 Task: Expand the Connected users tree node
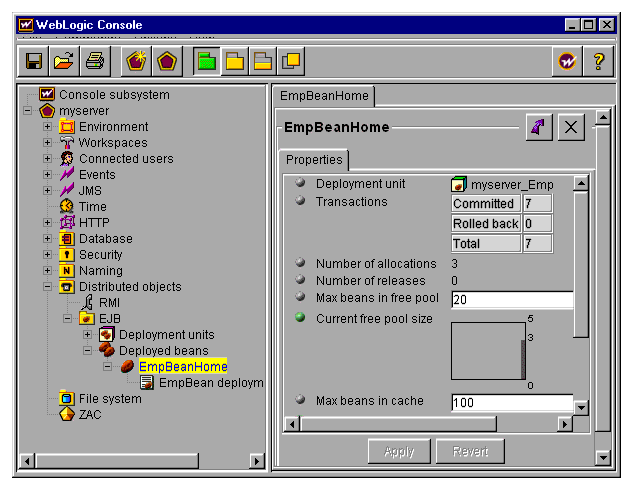(47, 159)
